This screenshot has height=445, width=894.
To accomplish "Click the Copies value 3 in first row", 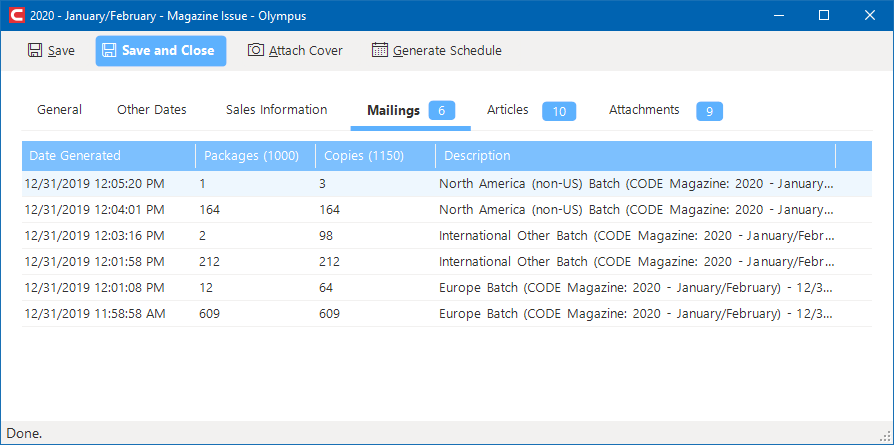I will coord(323,184).
